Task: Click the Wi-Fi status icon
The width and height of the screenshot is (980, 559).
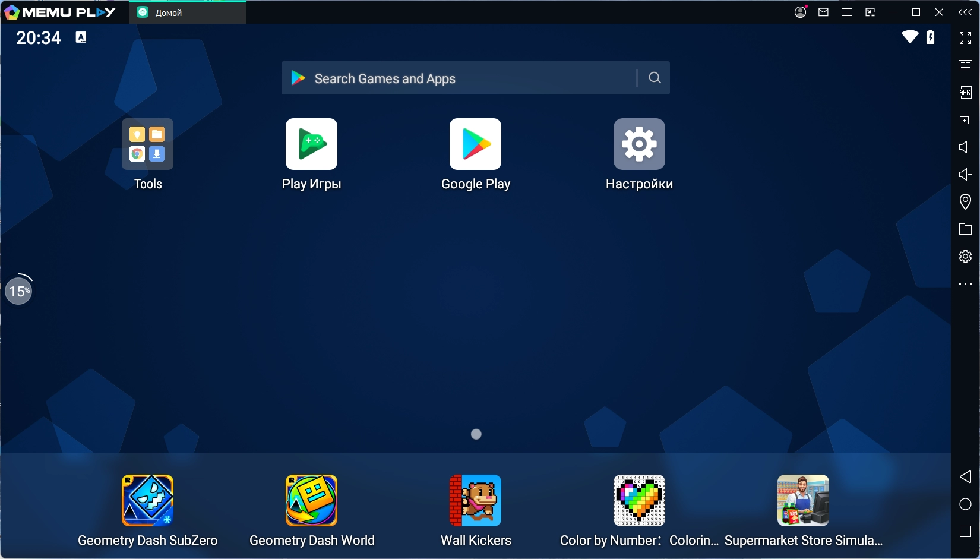Action: pyautogui.click(x=910, y=37)
